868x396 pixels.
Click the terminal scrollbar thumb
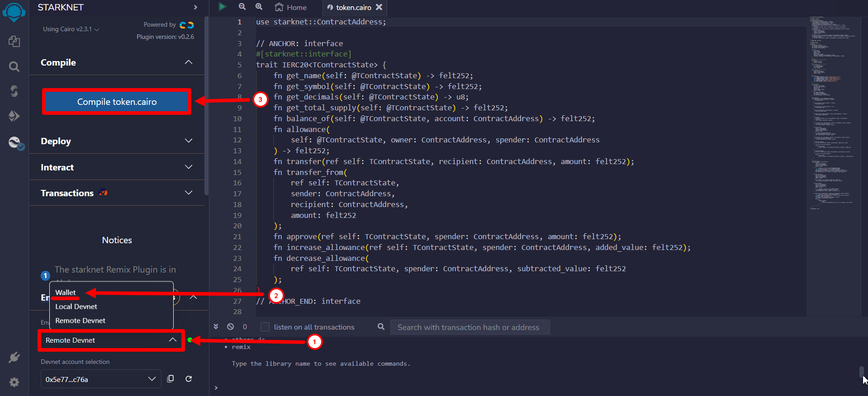coord(862,372)
